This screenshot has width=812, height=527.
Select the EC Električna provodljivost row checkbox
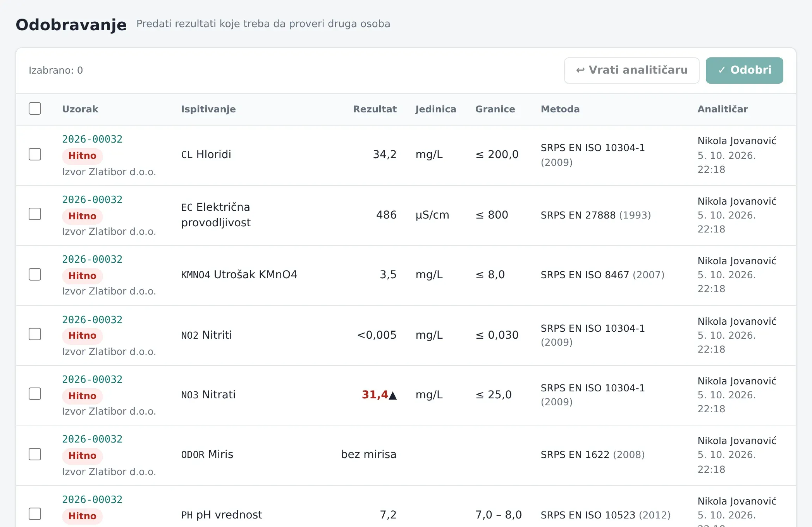[35, 214]
